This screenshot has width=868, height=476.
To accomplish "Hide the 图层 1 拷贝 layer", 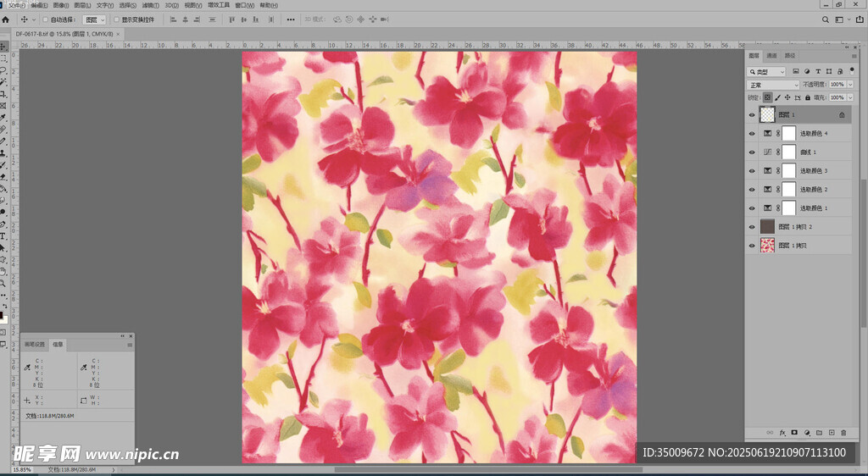I will 752,246.
